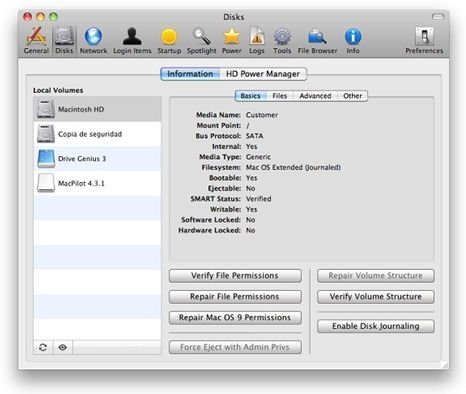
Task: Open the General toolbar section
Action: click(x=36, y=41)
